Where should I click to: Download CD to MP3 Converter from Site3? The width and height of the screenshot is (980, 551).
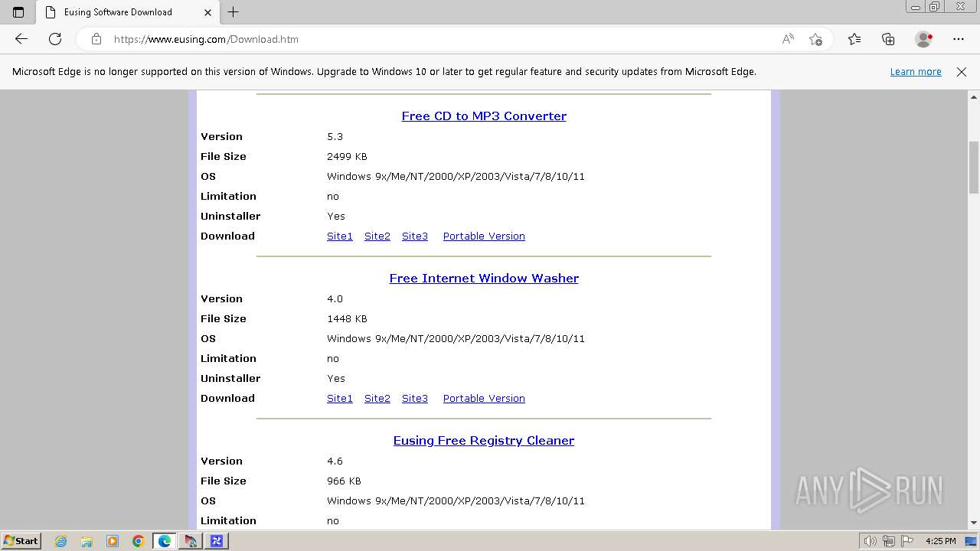pos(415,236)
